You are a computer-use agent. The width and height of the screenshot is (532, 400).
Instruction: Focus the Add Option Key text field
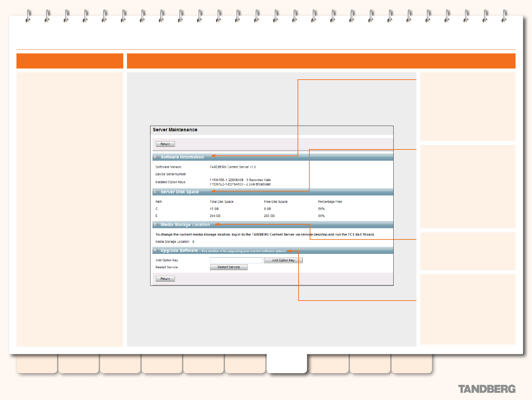pyautogui.click(x=236, y=260)
